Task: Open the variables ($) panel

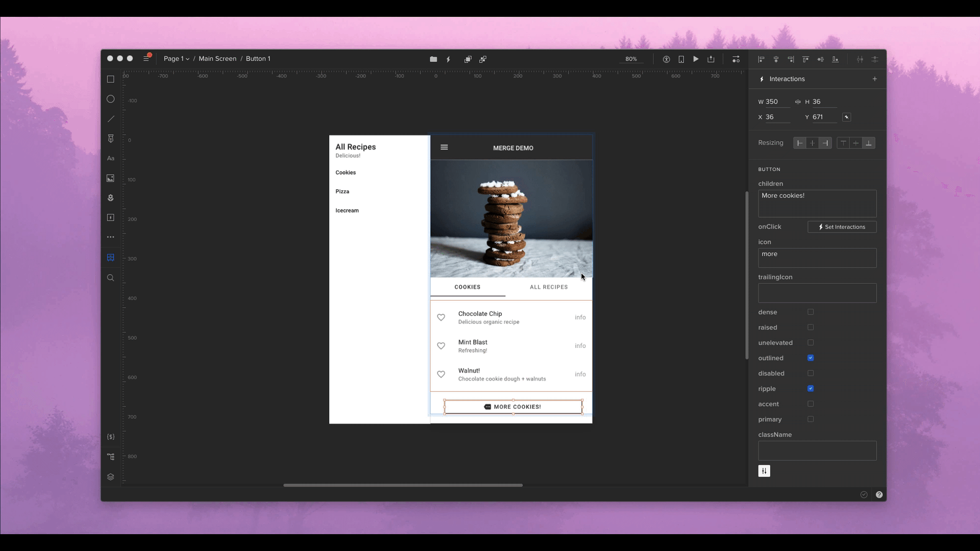Action: pos(110,437)
